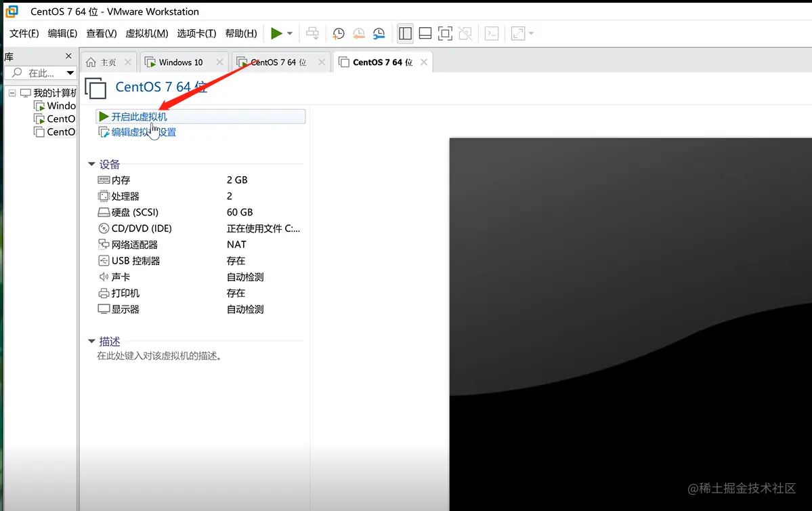
Task: Click the NAT network value
Action: point(236,244)
